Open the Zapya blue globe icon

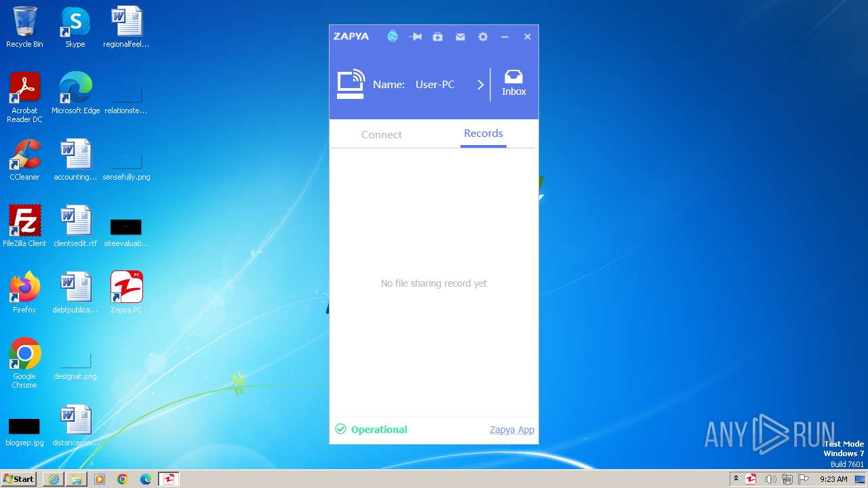coord(393,37)
